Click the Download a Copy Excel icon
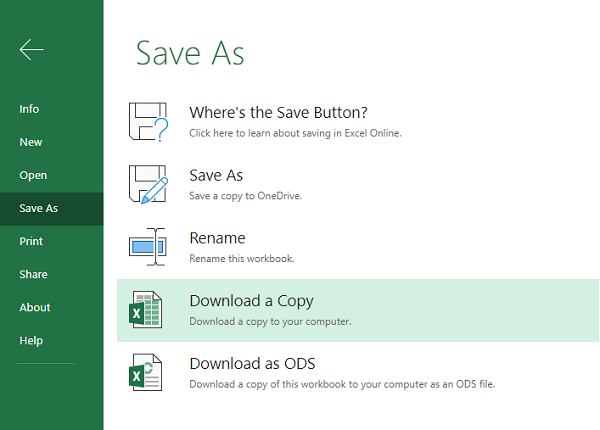Image resolution: width=600 pixels, height=430 pixels. tap(147, 310)
